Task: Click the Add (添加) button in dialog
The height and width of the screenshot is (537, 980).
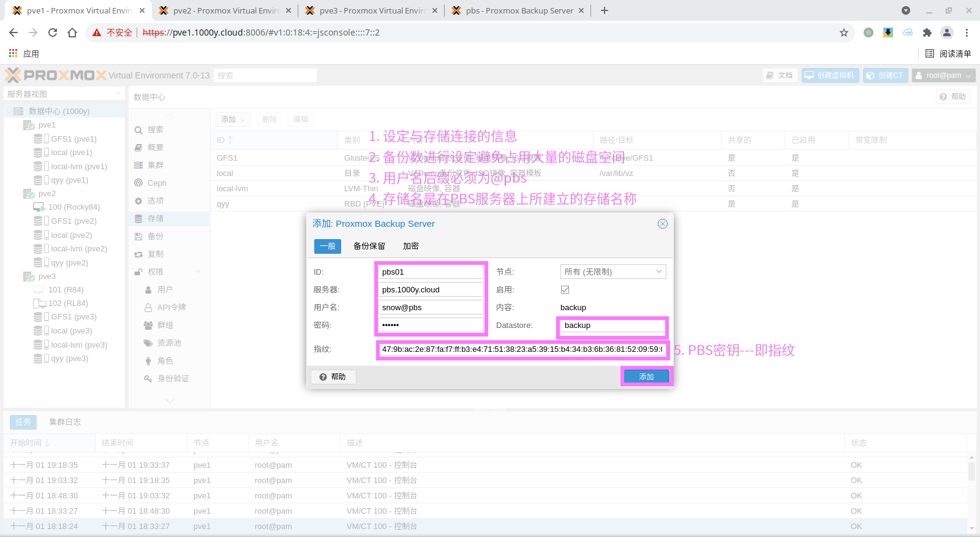Action: tap(646, 376)
